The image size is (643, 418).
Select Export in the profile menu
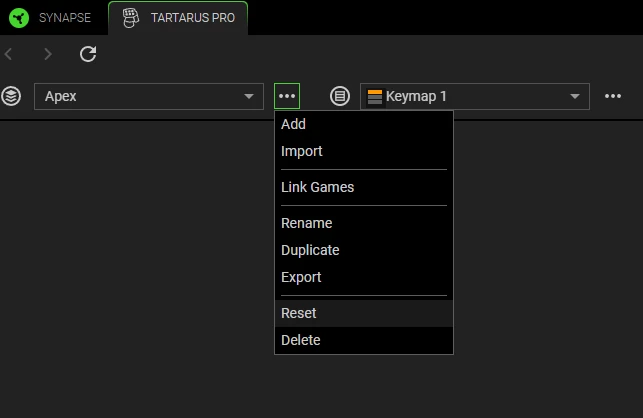click(x=364, y=277)
